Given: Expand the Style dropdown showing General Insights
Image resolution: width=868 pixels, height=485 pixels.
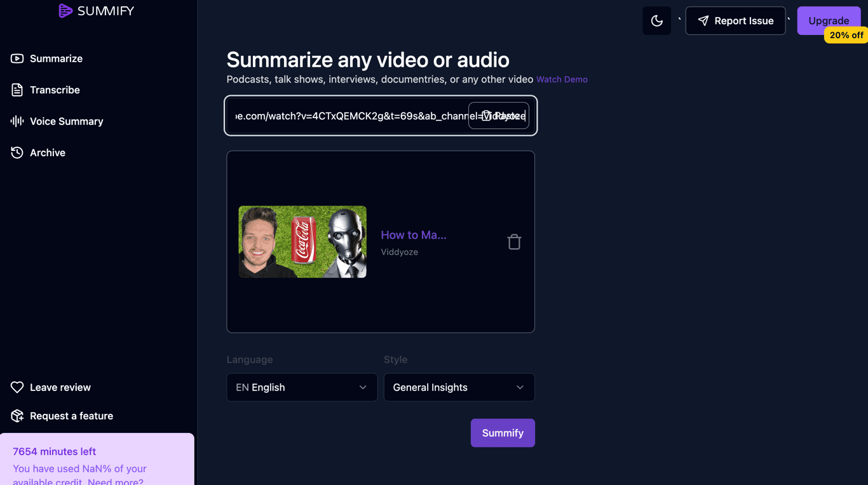Looking at the screenshot, I should click(x=459, y=387).
